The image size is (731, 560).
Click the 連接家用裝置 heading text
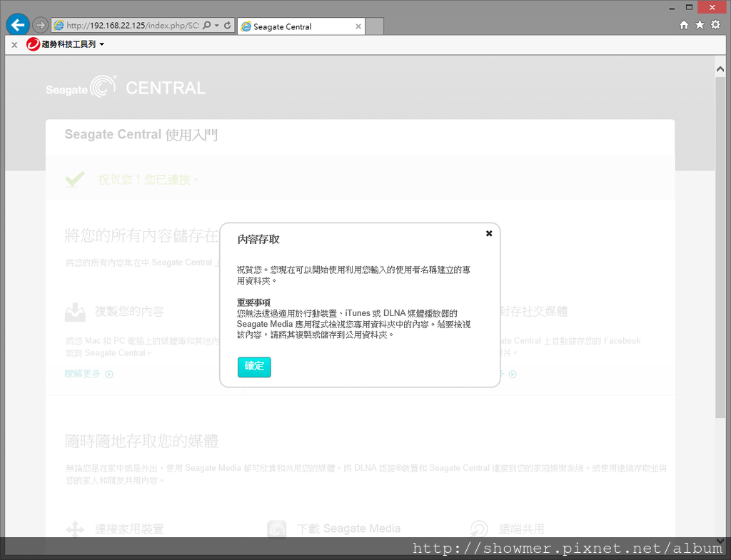point(130,529)
